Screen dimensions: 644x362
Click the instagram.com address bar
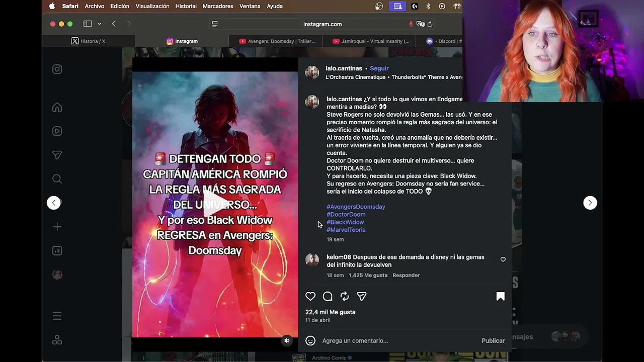tap(323, 24)
